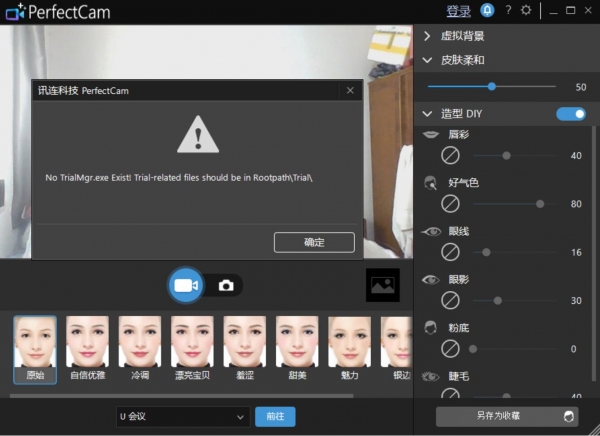Click the 粉底 foundation icon
Viewport: 600px width, 436px height.
pyautogui.click(x=430, y=328)
